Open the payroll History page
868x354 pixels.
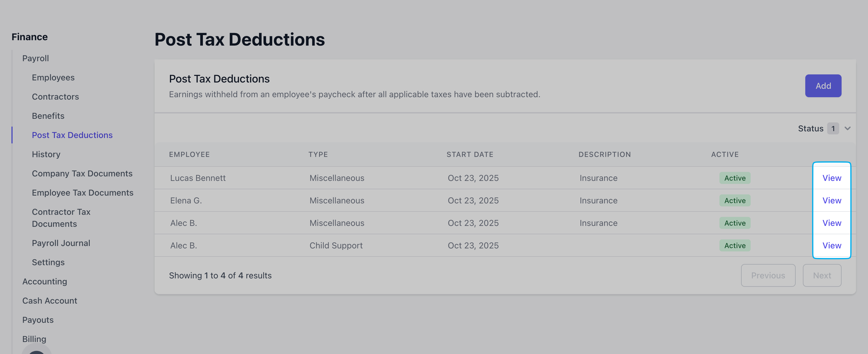click(x=46, y=154)
